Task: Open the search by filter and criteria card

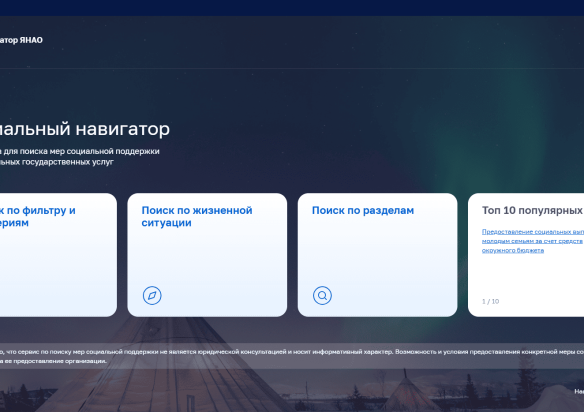Action: 58,255
